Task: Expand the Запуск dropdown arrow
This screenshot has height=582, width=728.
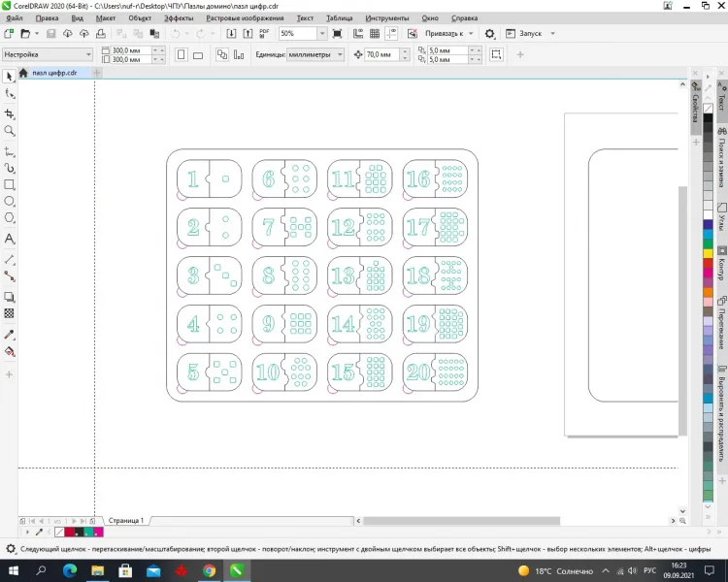Action: pyautogui.click(x=552, y=33)
